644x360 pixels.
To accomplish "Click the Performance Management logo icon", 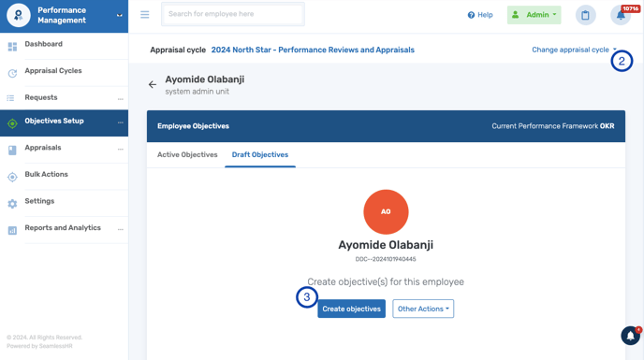I will pyautogui.click(x=19, y=15).
